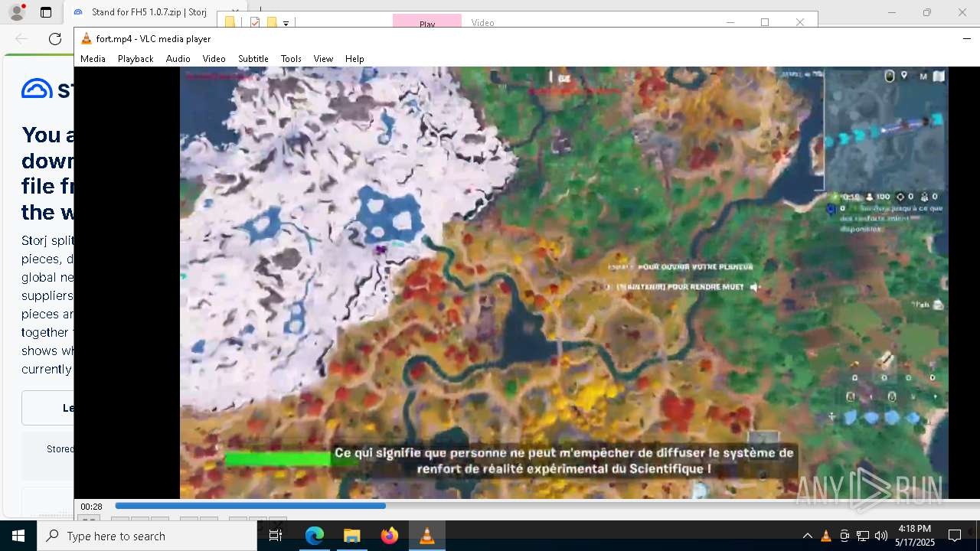Open the clock showing 4:18 PM
Image resolution: width=980 pixels, height=551 pixels.
click(915, 536)
